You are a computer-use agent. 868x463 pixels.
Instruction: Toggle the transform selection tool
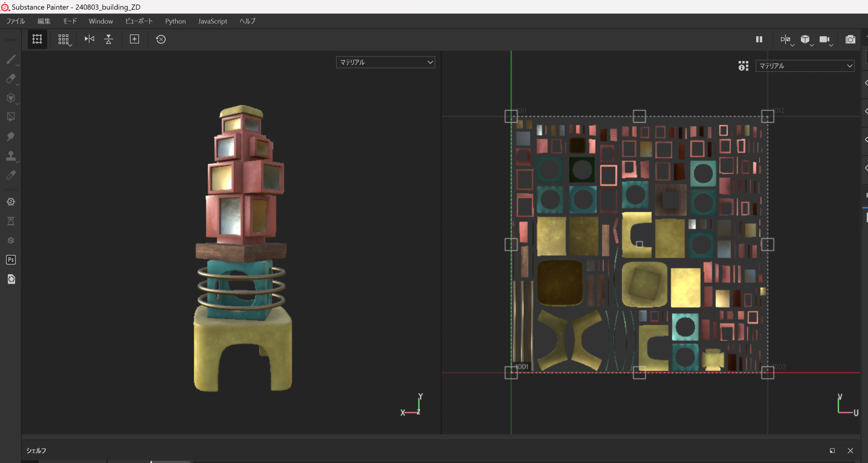[x=37, y=39]
